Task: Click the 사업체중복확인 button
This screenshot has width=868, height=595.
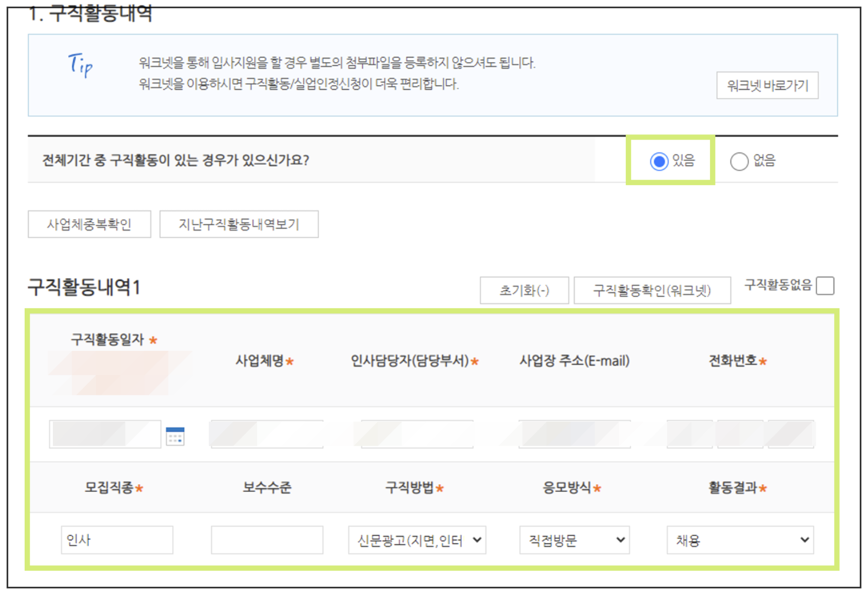Action: (x=89, y=224)
